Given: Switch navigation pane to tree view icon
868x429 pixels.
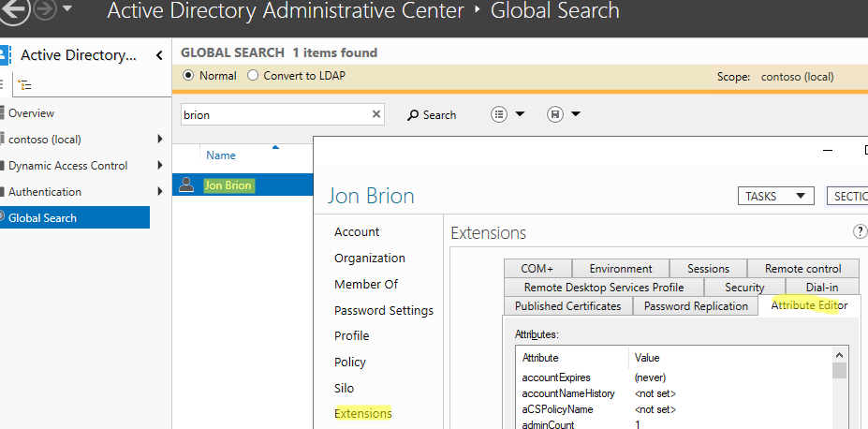Looking at the screenshot, I should pyautogui.click(x=24, y=84).
